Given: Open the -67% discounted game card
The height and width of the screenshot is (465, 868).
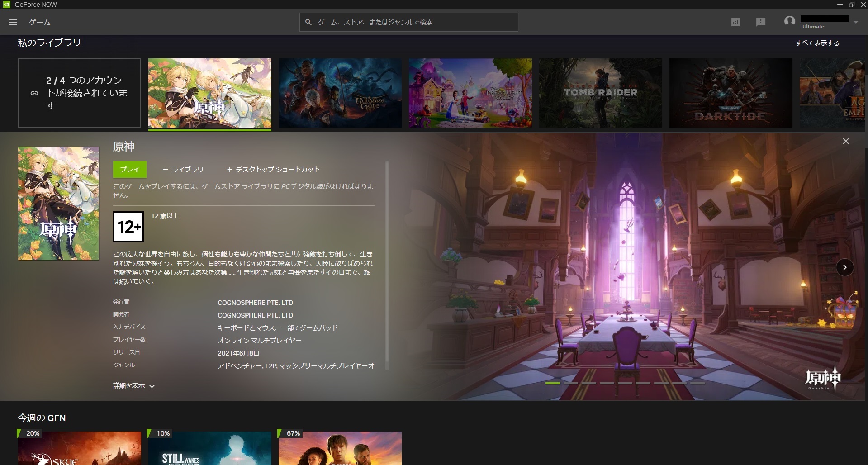Looking at the screenshot, I should 340,448.
